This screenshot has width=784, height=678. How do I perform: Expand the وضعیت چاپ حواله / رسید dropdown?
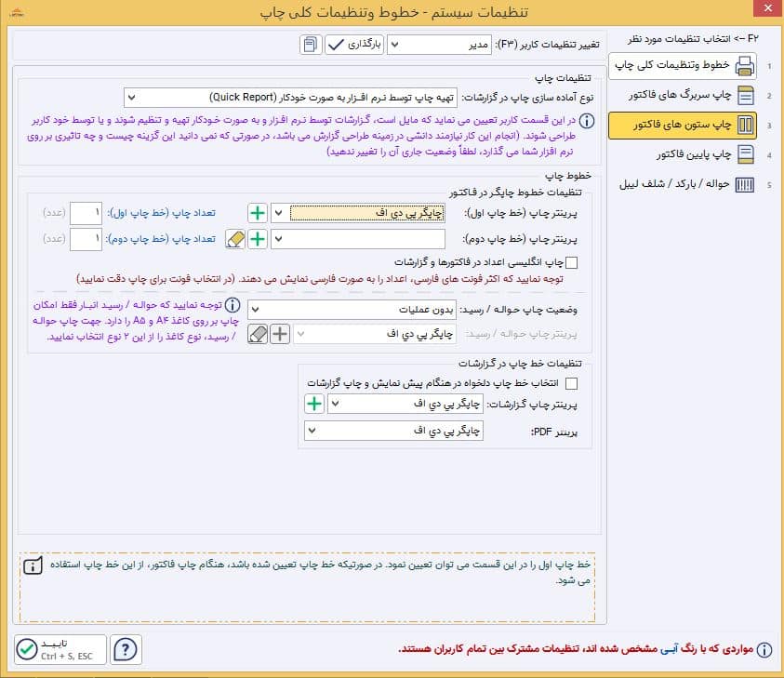(352, 310)
